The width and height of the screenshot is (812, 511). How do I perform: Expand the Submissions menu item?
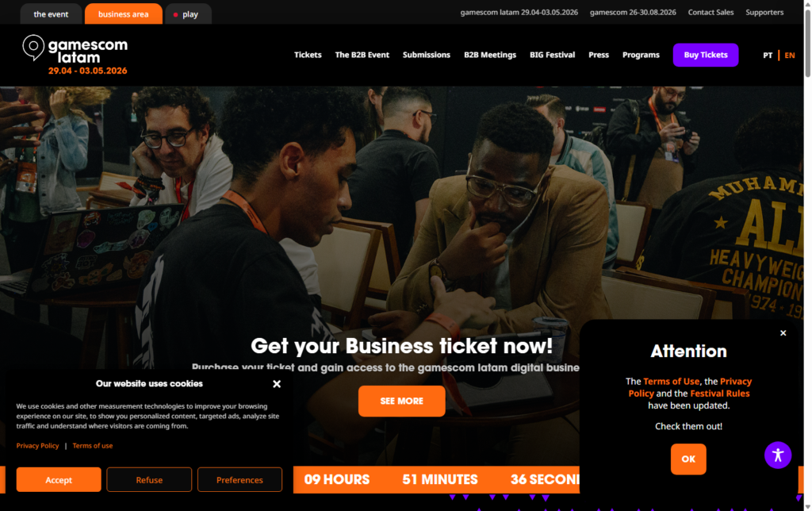tap(426, 55)
